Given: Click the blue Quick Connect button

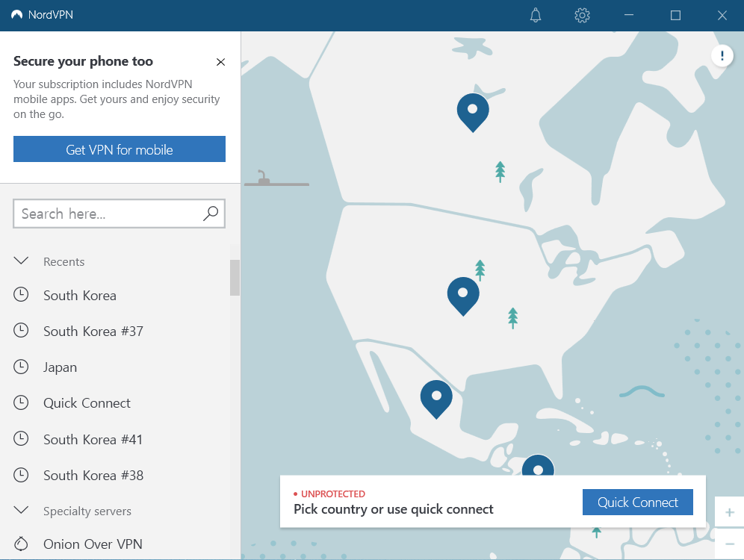Looking at the screenshot, I should pos(638,503).
